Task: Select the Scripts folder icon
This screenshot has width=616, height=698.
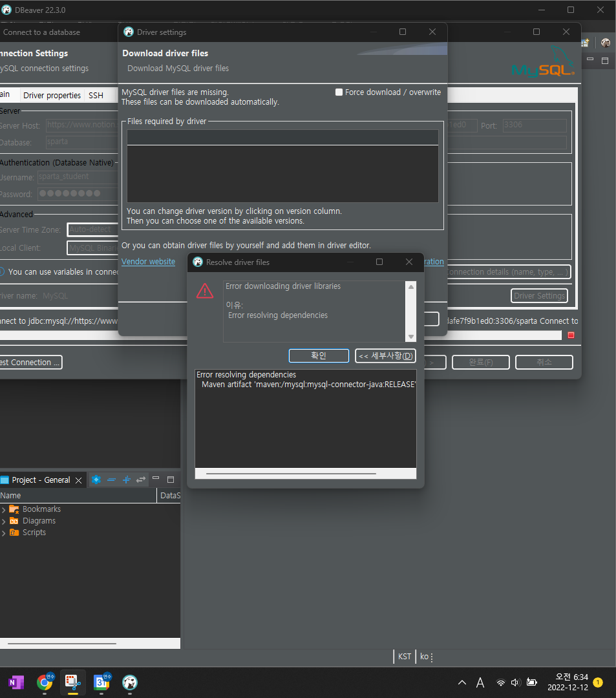Action: pyautogui.click(x=14, y=533)
